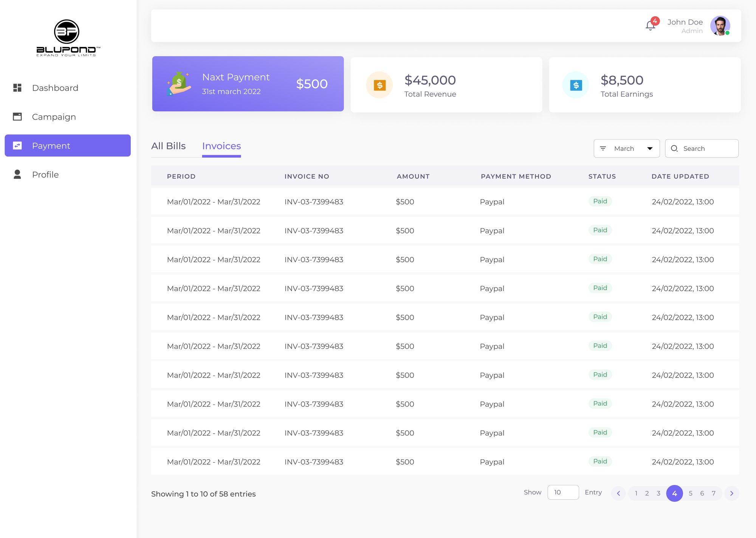Select the Invoices tab
Image resolution: width=756 pixels, height=538 pixels.
click(222, 146)
